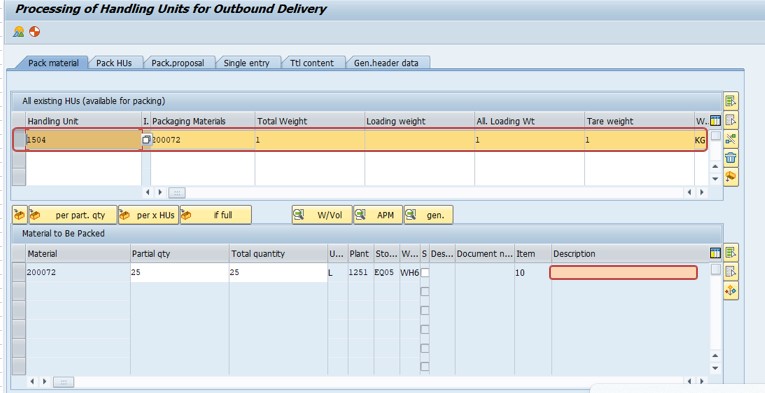The height and width of the screenshot is (393, 765).
Task: Click the 'per x HUs' button
Action: click(149, 215)
